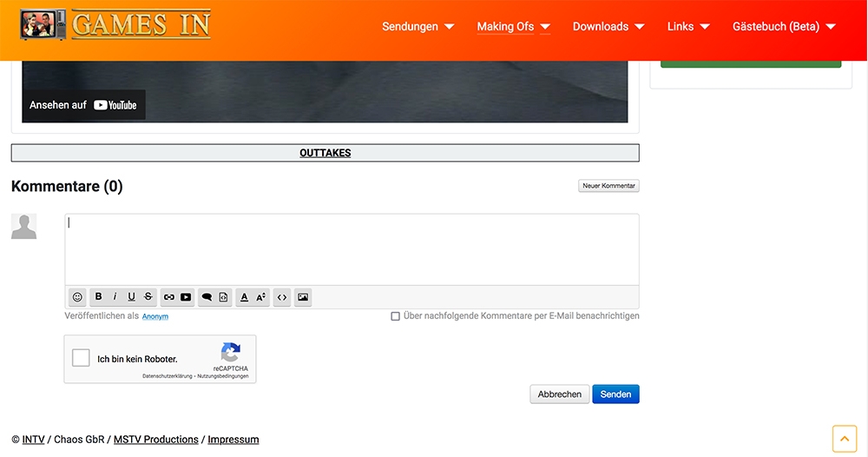Click inside the comment text area
This screenshot has width=868, height=457.
coord(352,249)
